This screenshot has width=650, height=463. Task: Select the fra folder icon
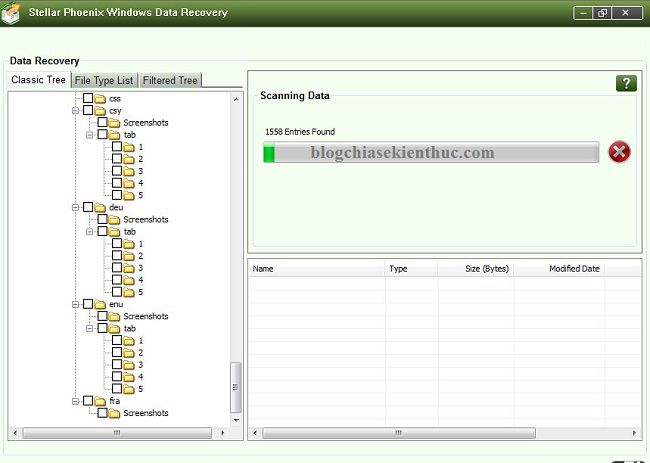[x=100, y=401]
